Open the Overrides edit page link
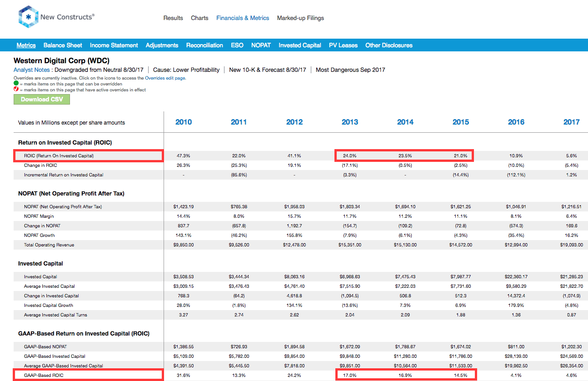588x381 pixels. coord(165,78)
